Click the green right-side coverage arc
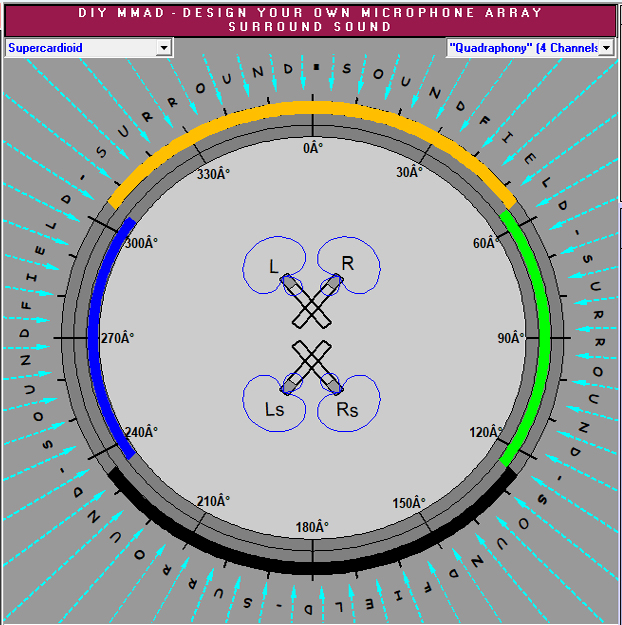Screen dimensions: 622x625 pos(543,337)
